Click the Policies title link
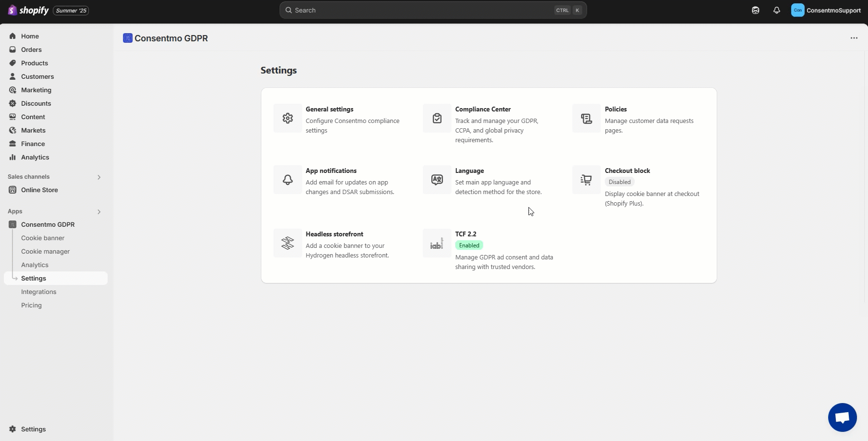The height and width of the screenshot is (441, 868). coord(616,109)
